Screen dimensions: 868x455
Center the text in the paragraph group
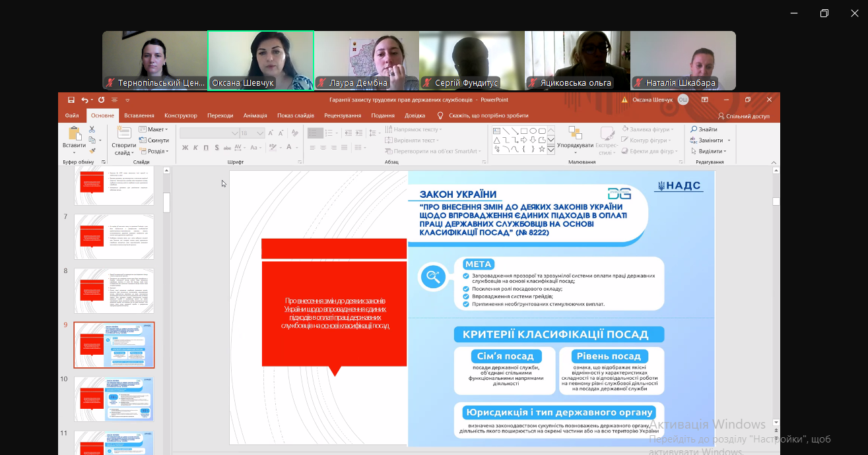coord(323,148)
